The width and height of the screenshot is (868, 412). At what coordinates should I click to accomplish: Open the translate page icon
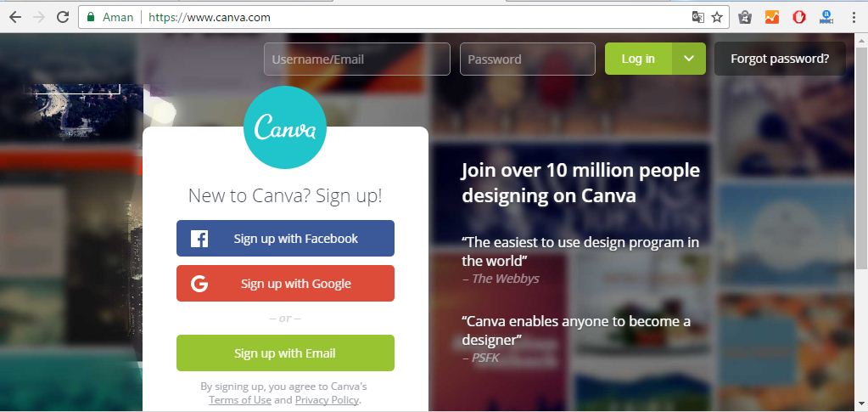coord(698,17)
